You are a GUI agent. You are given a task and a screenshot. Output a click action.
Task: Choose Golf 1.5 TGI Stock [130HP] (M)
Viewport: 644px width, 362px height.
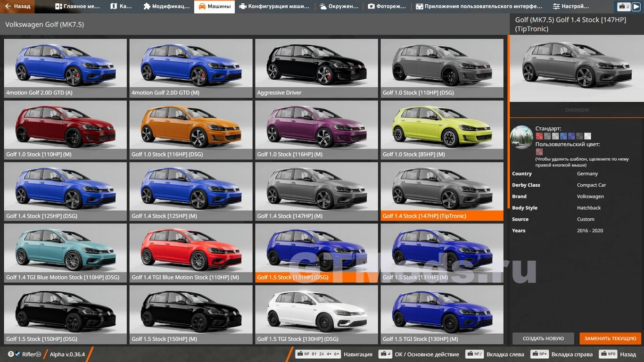(442, 315)
